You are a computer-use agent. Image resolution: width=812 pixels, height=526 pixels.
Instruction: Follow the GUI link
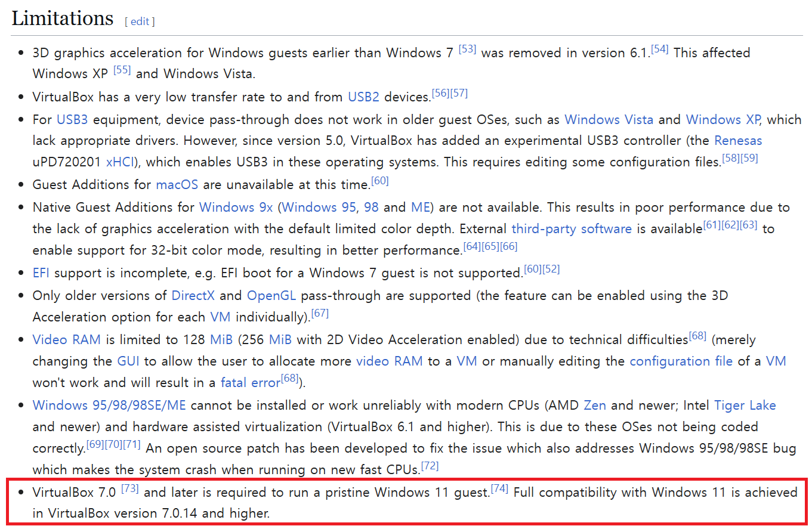point(128,361)
